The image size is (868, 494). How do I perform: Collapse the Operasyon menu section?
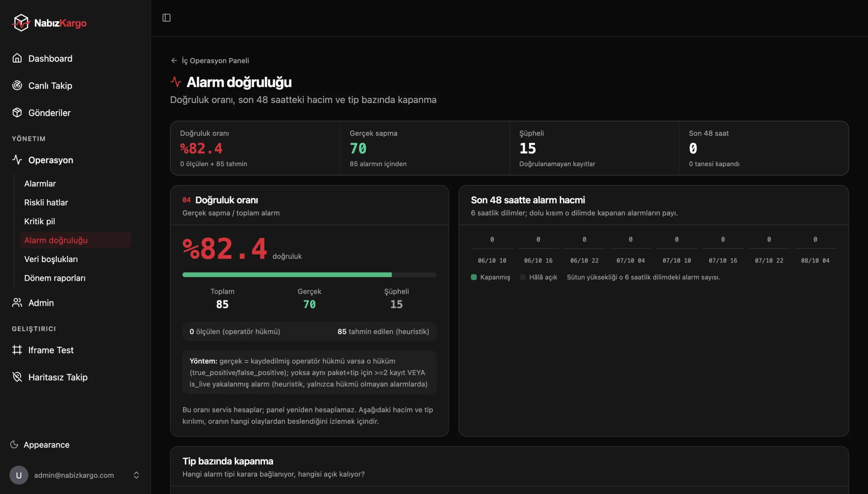pos(75,160)
